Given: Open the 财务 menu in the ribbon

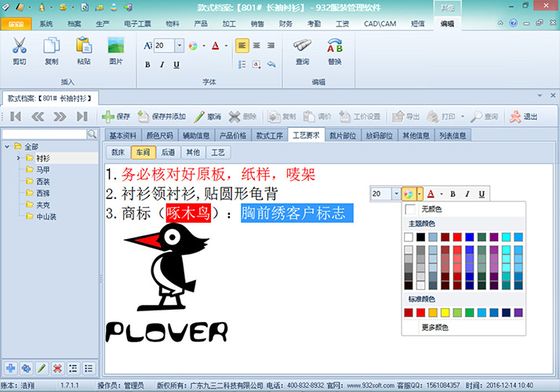Looking at the screenshot, I should (x=285, y=24).
